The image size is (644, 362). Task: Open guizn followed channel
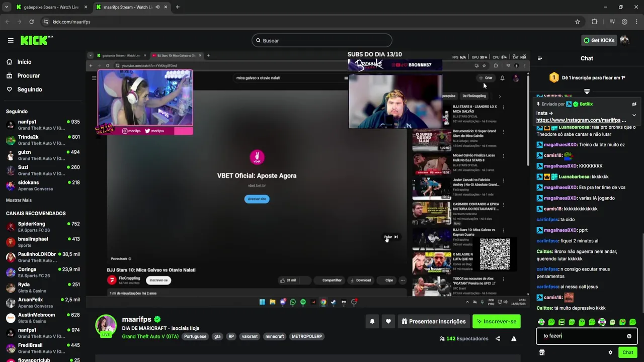tap(43, 155)
